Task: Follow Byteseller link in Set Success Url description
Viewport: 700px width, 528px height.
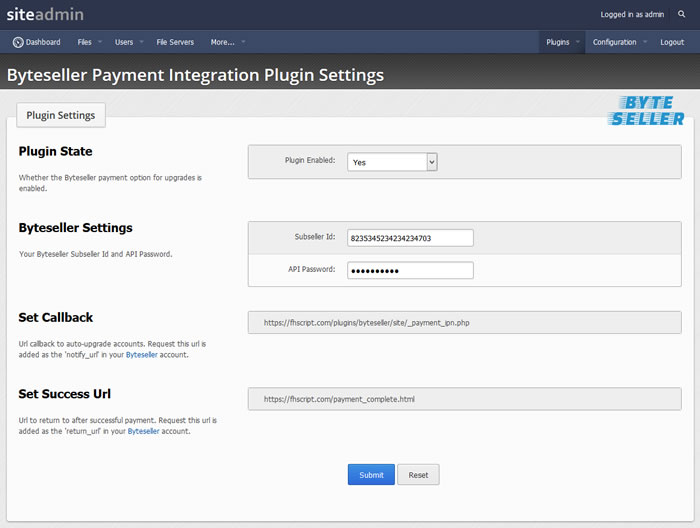Action: (143, 431)
